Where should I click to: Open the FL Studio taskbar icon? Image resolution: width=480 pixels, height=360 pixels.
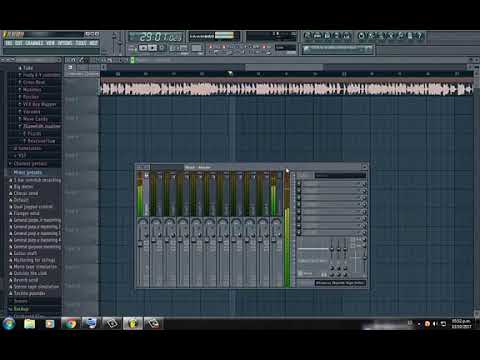133,323
